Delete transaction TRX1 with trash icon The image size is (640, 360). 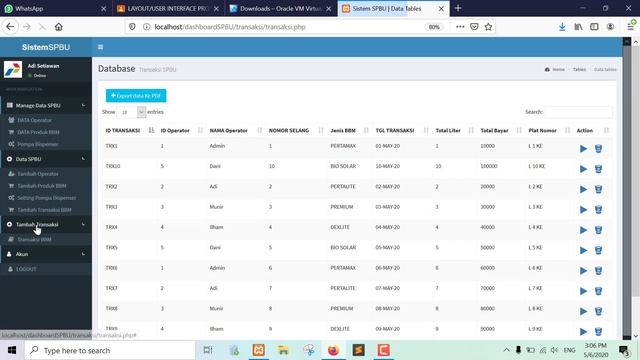tap(598, 149)
